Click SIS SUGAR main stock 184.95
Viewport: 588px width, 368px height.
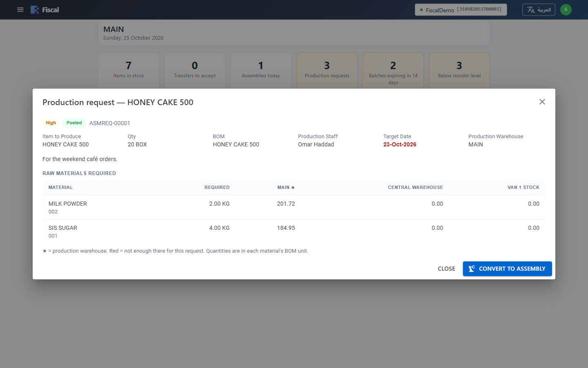(286, 228)
